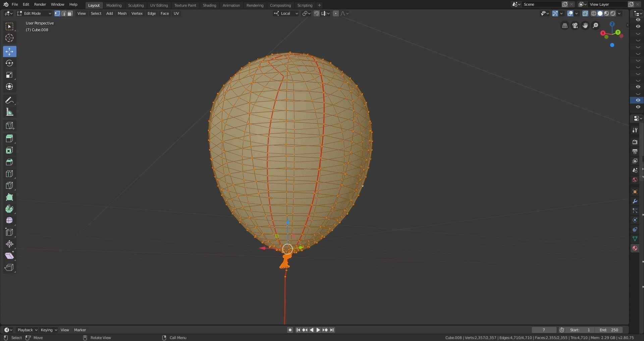Play the animation in the timeline
Screen dimensions: 644x341
(318, 330)
